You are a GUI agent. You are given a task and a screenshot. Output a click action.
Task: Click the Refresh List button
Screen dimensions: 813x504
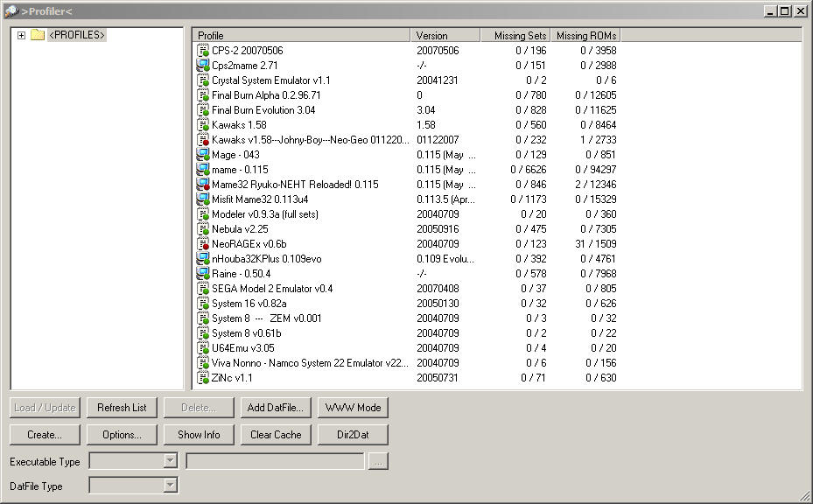tap(122, 408)
